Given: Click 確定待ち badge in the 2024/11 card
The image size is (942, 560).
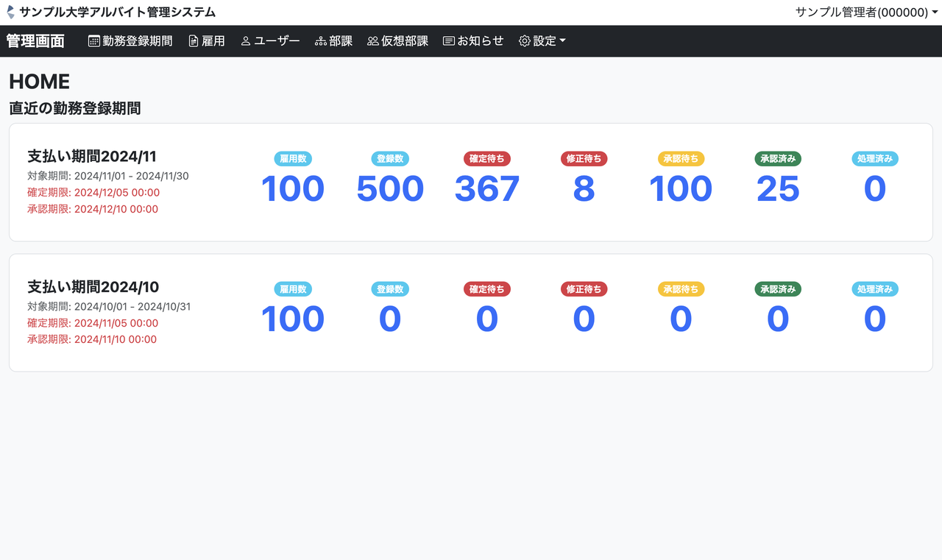Looking at the screenshot, I should 487,158.
